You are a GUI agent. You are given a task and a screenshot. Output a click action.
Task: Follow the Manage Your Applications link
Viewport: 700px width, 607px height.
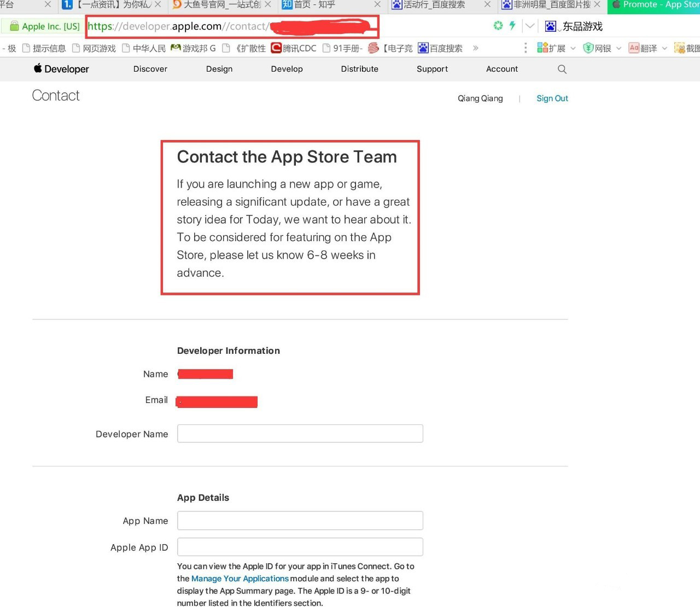(240, 579)
